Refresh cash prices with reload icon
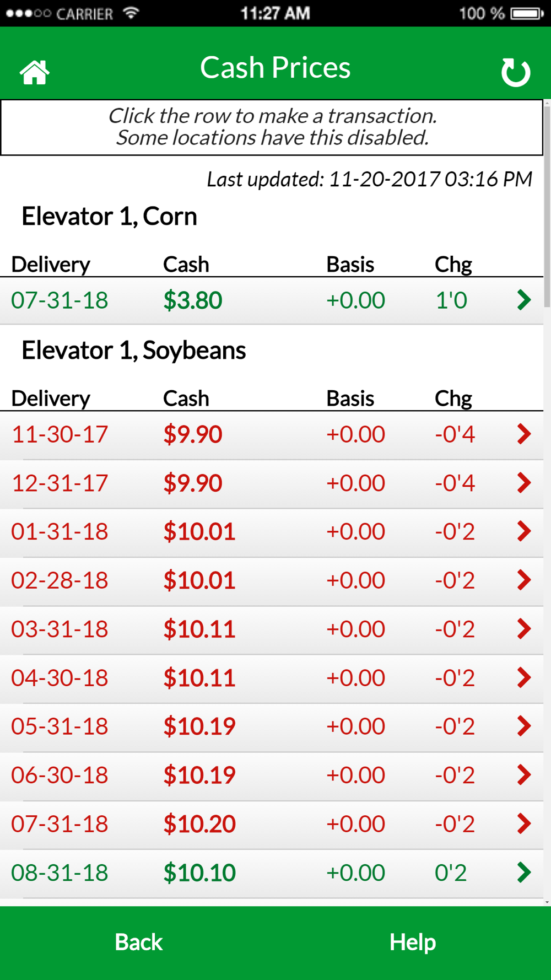Screen dimensions: 551x980 pyautogui.click(x=516, y=72)
